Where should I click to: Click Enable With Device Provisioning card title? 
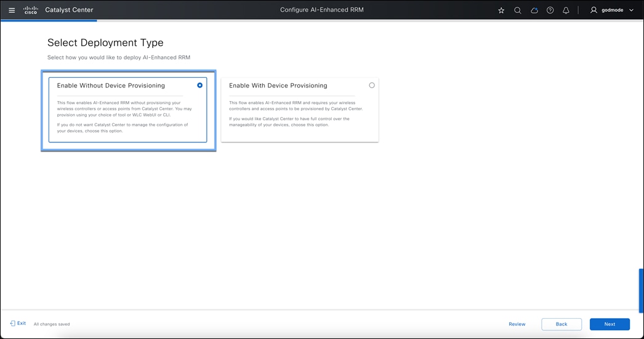pyautogui.click(x=278, y=86)
